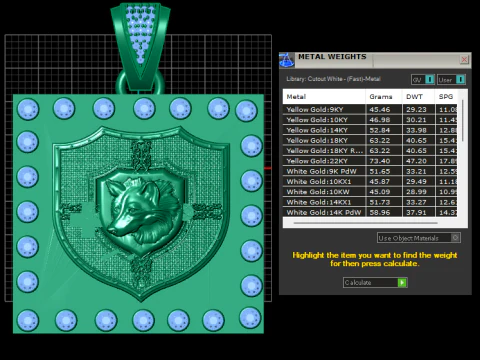
Task: Click the 73.40 grams value
Action: (380, 161)
